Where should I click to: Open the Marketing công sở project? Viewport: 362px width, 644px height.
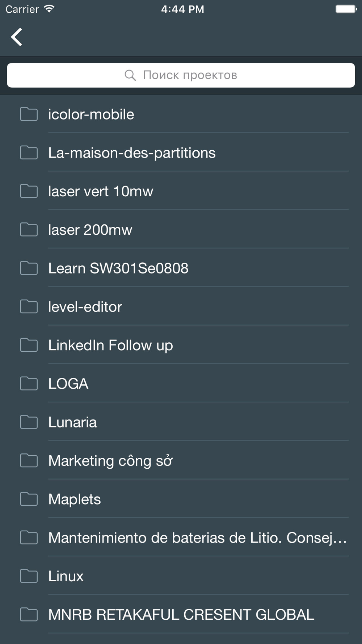(110, 461)
